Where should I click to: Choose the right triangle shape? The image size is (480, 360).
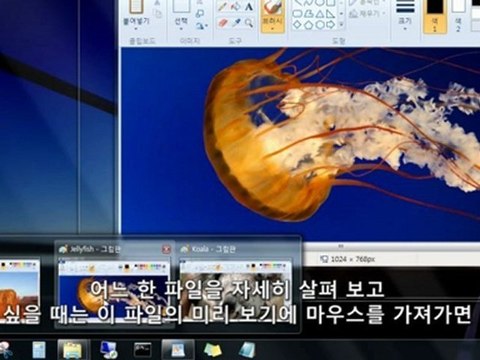pos(330,14)
